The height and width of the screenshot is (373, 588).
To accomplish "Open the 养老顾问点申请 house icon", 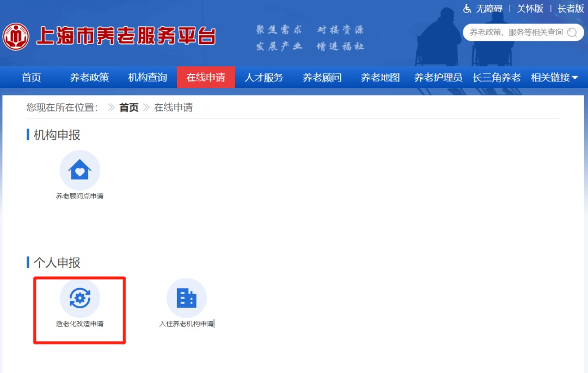I will pyautogui.click(x=80, y=170).
